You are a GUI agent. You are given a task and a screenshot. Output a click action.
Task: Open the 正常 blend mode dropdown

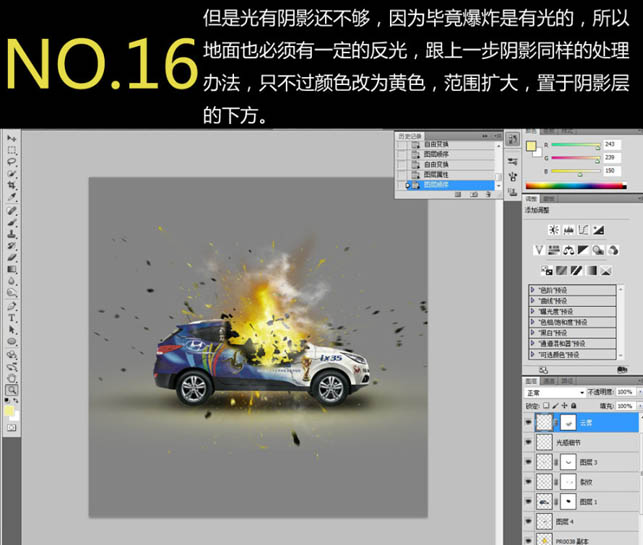tap(555, 392)
